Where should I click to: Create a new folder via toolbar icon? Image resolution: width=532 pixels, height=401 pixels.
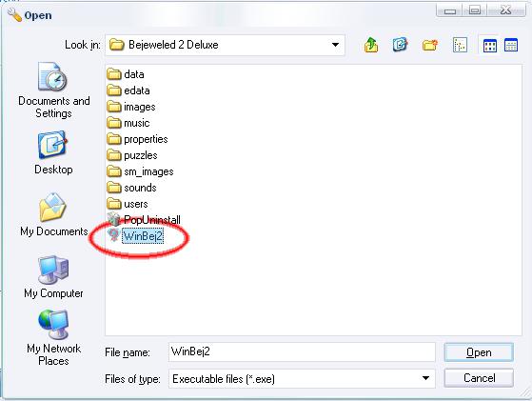430,45
